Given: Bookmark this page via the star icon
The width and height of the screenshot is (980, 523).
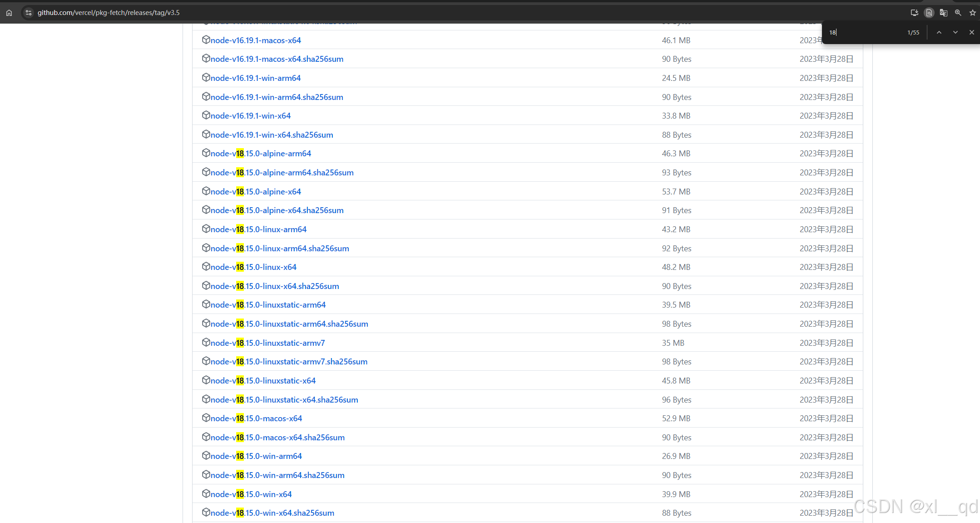Looking at the screenshot, I should coord(973,12).
